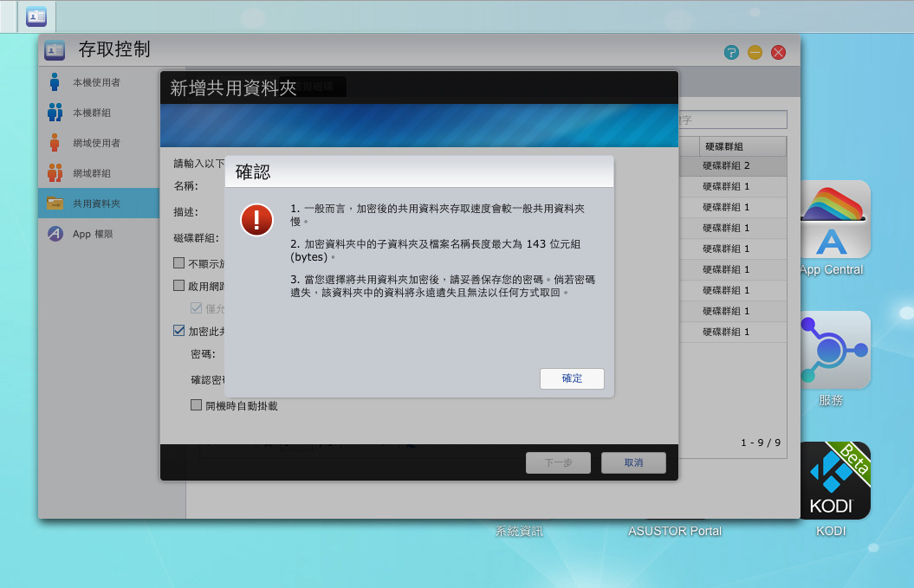Click the 硬碟群組 column header

click(742, 146)
